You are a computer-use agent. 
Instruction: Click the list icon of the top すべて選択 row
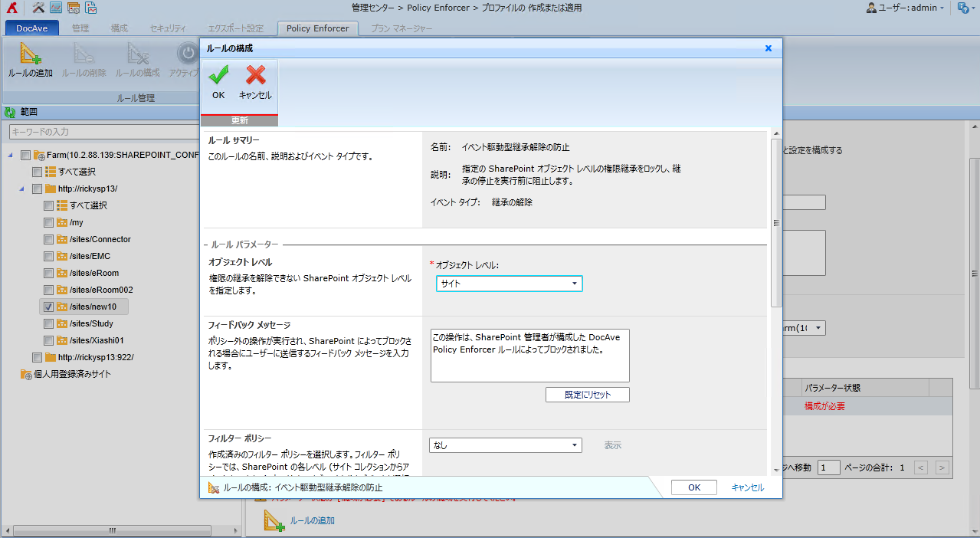click(x=51, y=172)
